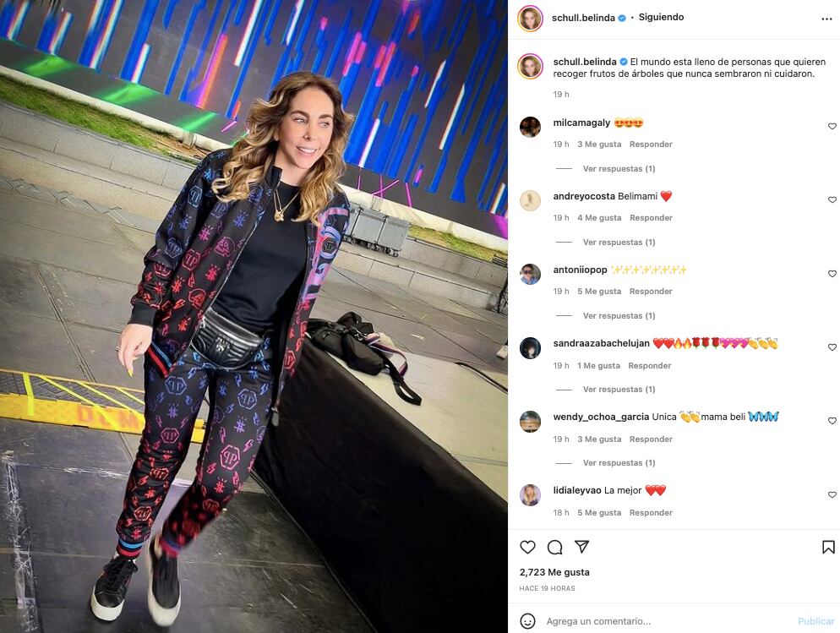The image size is (840, 633).
Task: Open the verified badge beside the header username
Action: (622, 18)
